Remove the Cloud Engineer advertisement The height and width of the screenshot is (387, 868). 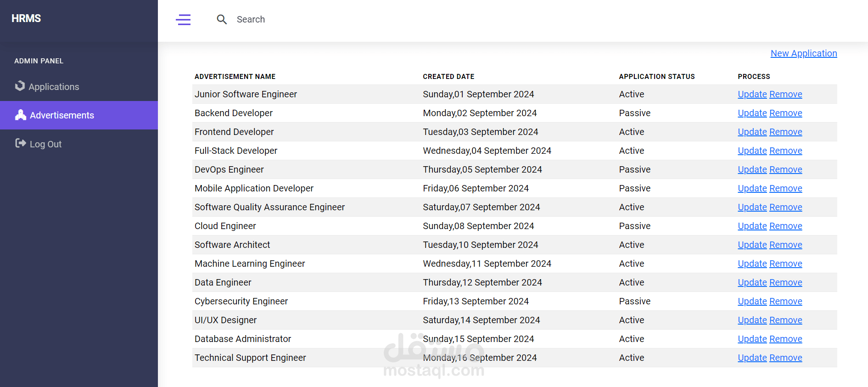[x=786, y=226]
